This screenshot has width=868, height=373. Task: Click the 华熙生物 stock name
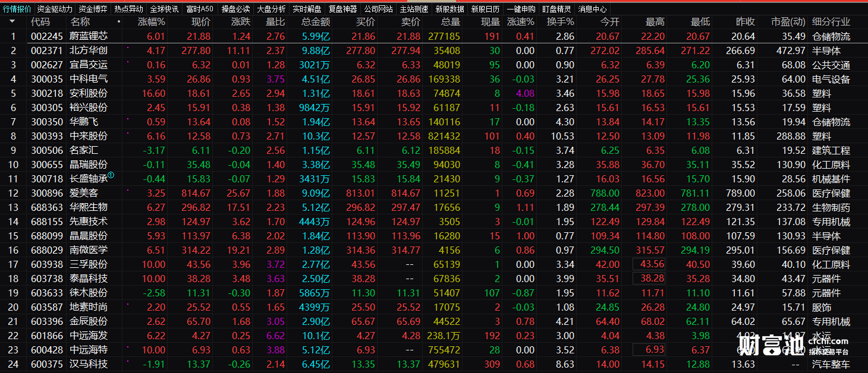coord(89,207)
